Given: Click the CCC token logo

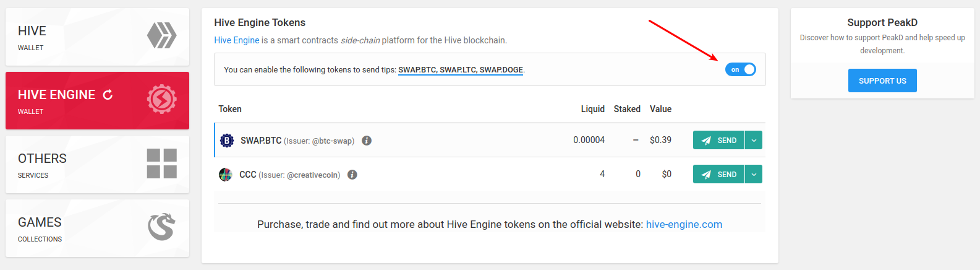Looking at the screenshot, I should (226, 175).
